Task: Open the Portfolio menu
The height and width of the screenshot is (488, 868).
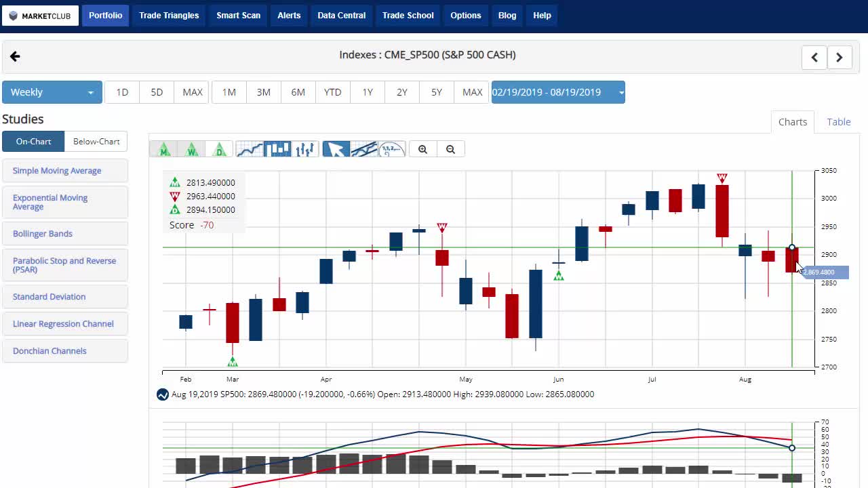Action: tap(106, 16)
